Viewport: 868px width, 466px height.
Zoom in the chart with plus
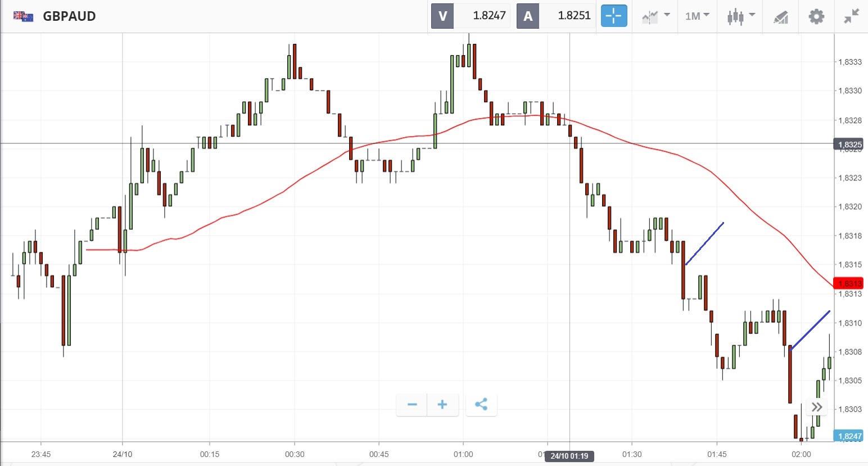click(x=442, y=404)
